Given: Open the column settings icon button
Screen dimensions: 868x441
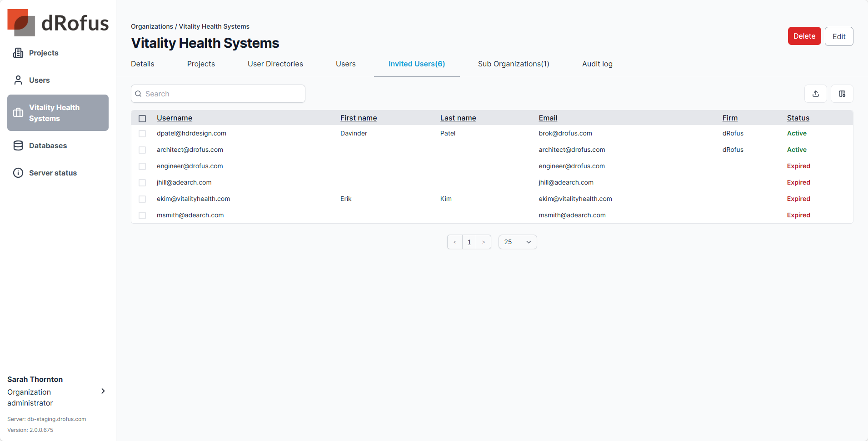Looking at the screenshot, I should (842, 94).
